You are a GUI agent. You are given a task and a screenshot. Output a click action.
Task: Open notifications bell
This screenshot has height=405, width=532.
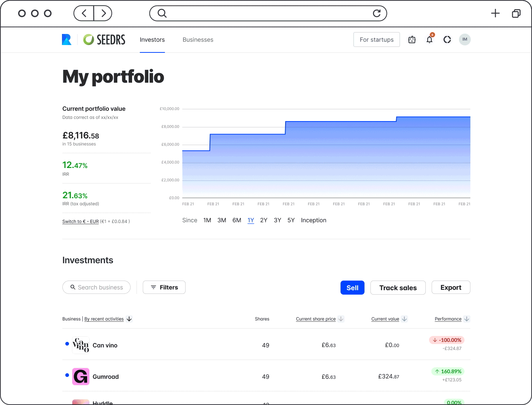(429, 40)
